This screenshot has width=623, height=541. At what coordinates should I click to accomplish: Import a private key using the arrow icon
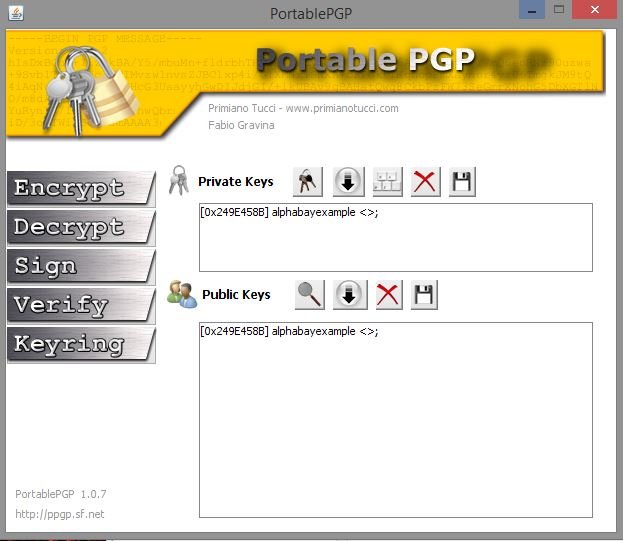pos(348,182)
